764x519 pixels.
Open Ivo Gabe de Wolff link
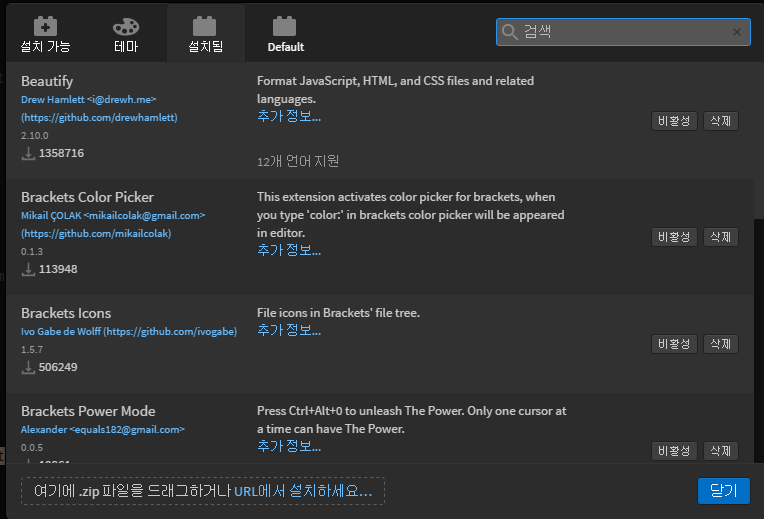129,331
